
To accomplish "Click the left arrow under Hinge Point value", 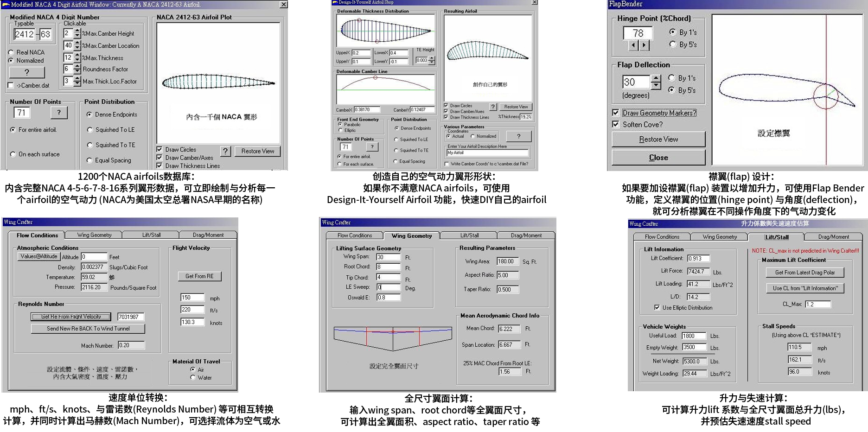I will pyautogui.click(x=633, y=45).
